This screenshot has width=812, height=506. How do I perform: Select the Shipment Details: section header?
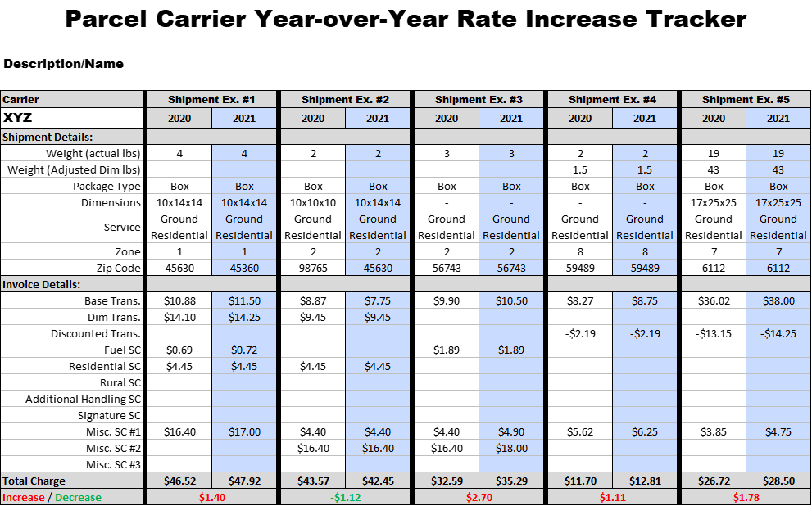[x=71, y=137]
